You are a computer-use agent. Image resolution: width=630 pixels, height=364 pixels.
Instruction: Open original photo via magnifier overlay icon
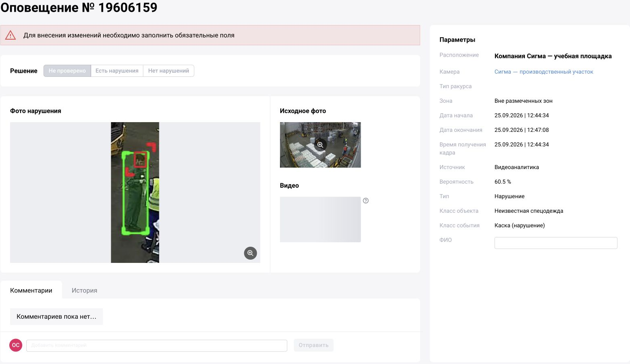pos(320,145)
